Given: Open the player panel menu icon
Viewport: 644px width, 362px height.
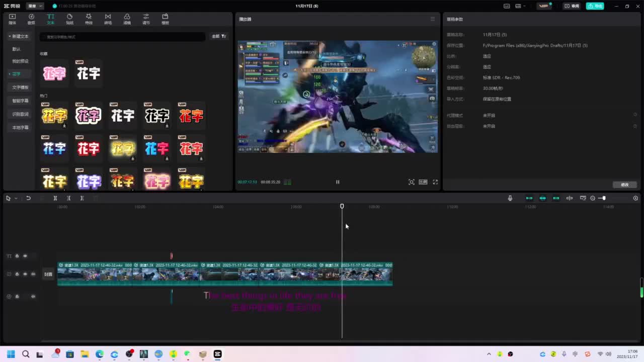Looking at the screenshot, I should click(x=432, y=19).
